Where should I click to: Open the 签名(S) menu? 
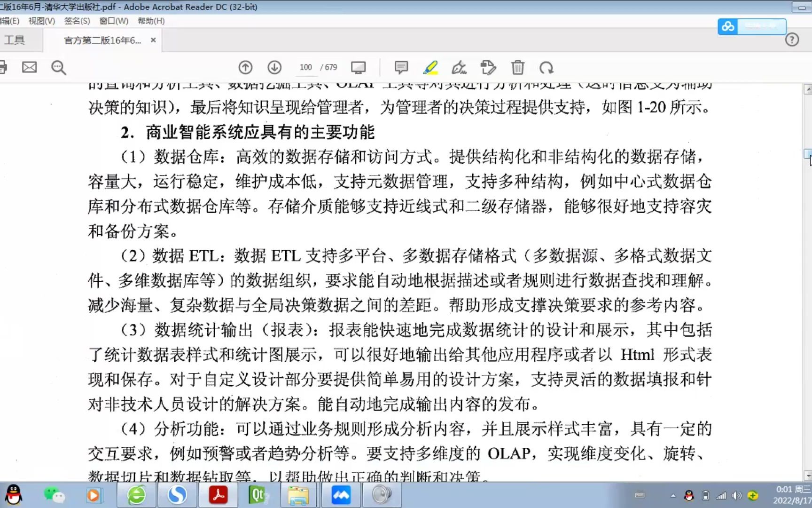[77, 21]
